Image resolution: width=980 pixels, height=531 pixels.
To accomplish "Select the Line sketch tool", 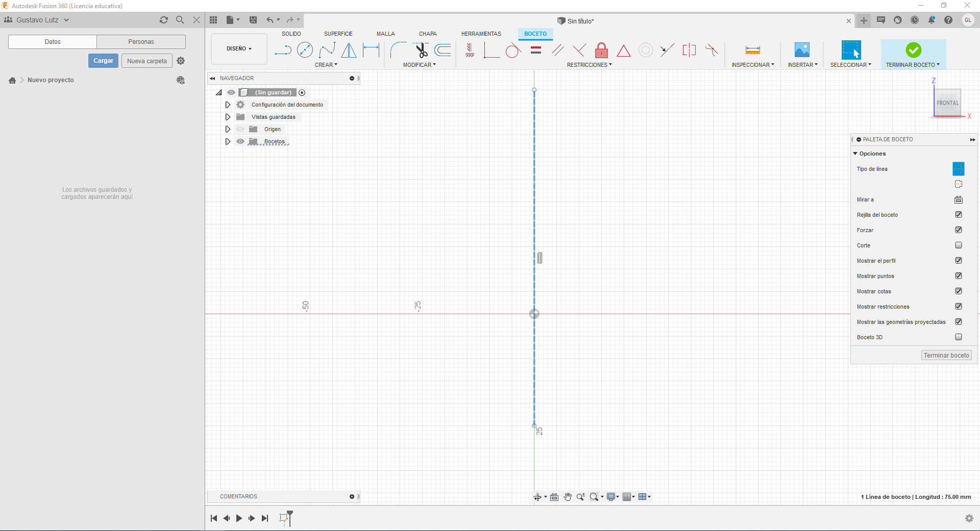I will click(x=283, y=50).
